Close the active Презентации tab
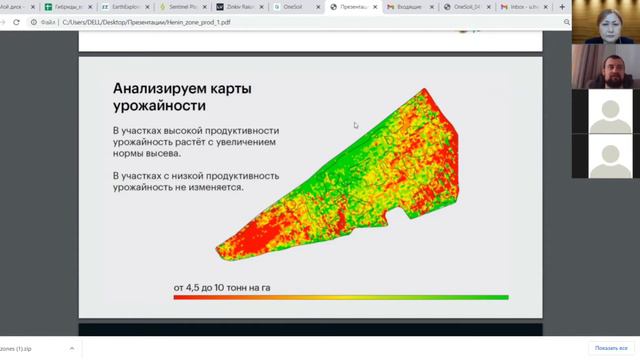 375,7
